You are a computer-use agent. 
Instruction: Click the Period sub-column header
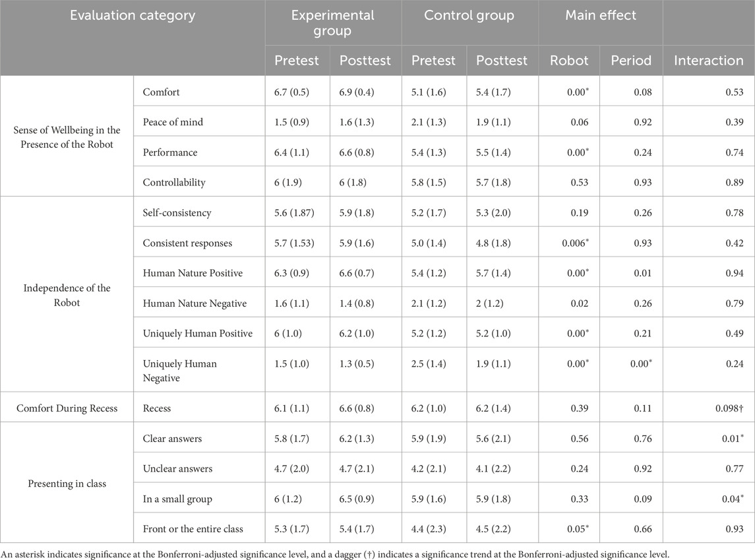click(631, 61)
